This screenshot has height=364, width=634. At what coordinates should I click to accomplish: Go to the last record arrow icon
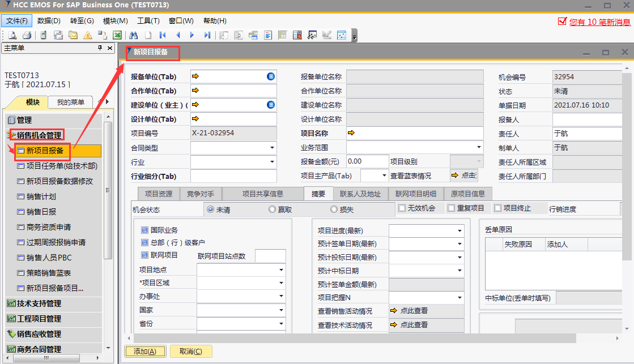[x=207, y=35]
